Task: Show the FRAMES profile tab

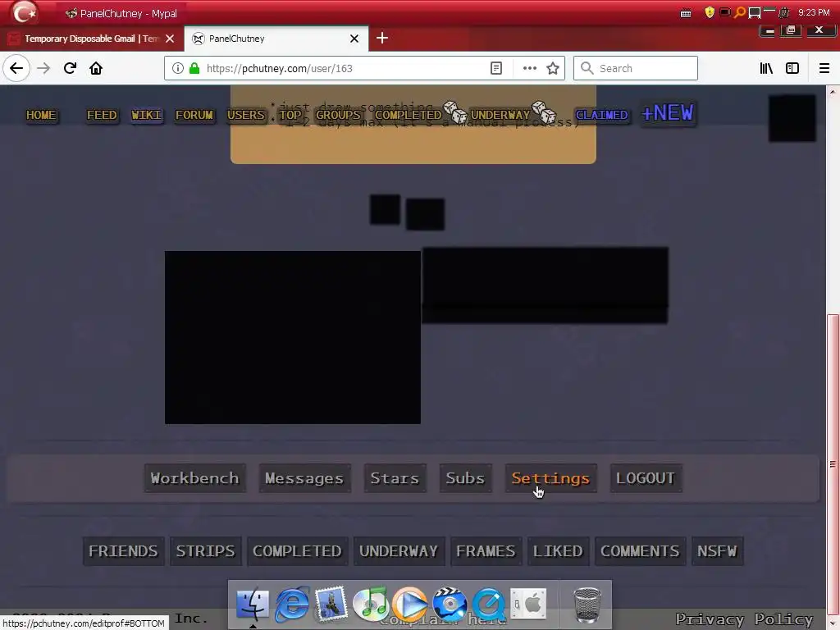Action: point(486,551)
